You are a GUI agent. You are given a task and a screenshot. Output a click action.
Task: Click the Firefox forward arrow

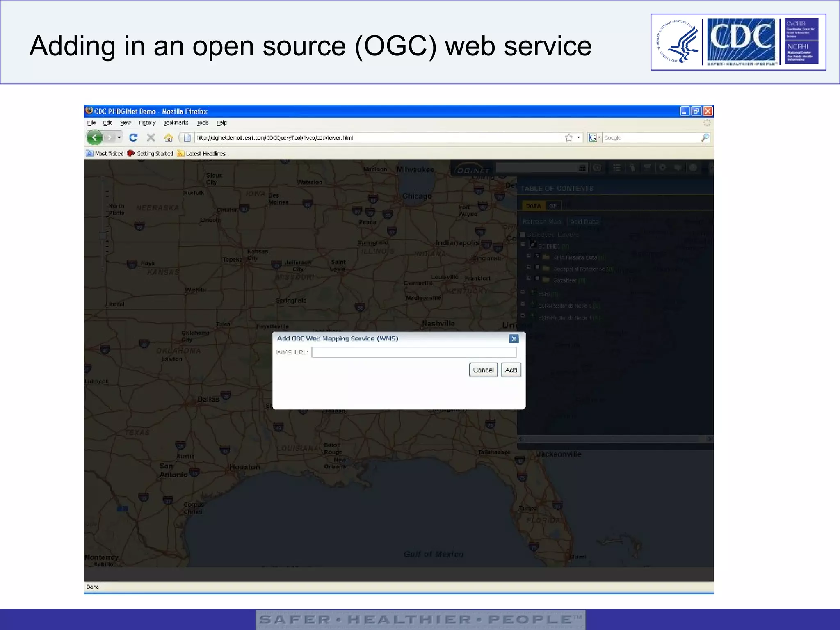click(x=109, y=137)
